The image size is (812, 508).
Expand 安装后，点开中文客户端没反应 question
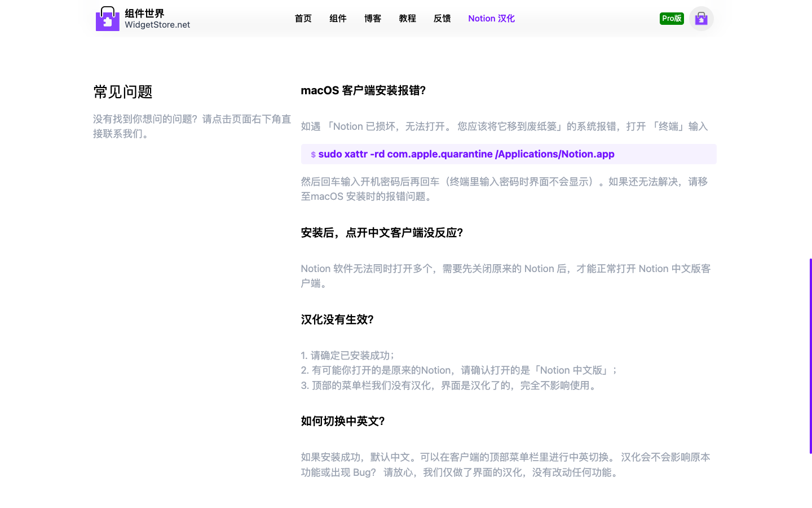tap(382, 233)
